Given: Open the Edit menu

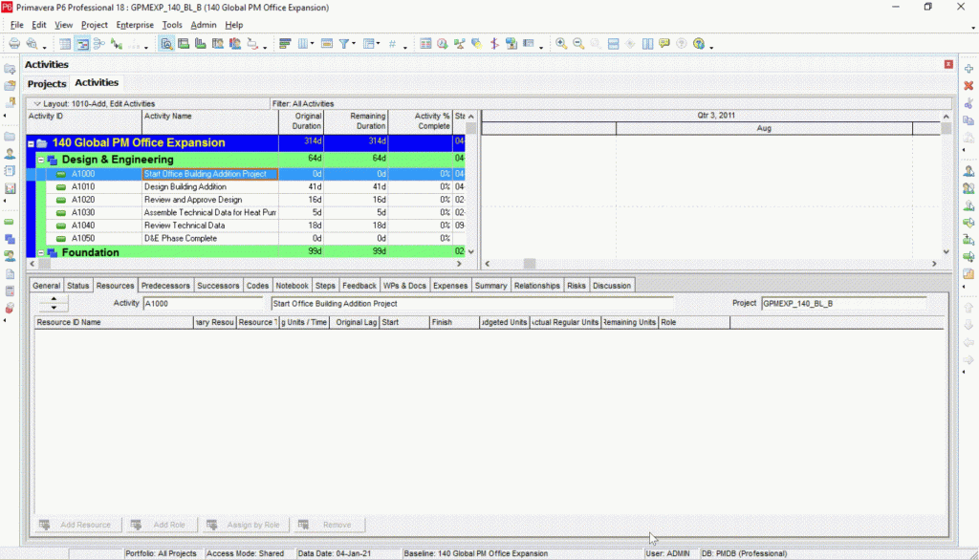Looking at the screenshot, I should 38,25.
